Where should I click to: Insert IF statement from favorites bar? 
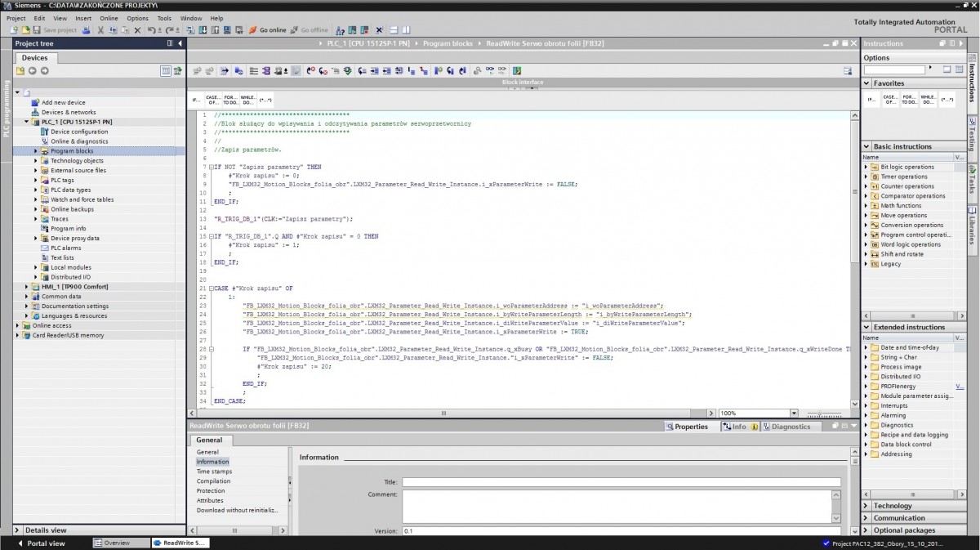point(196,100)
